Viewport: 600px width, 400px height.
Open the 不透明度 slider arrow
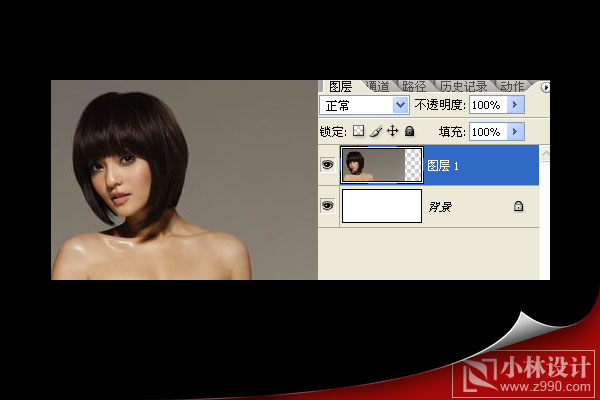coord(515,104)
